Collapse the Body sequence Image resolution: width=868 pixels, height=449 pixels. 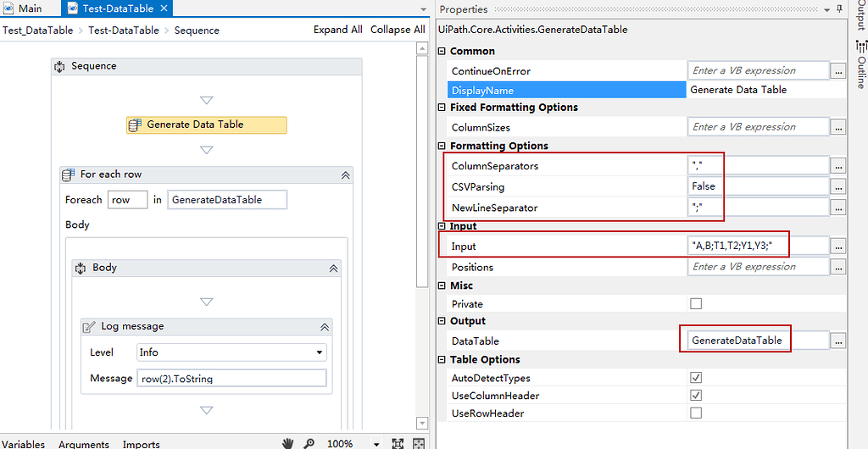[333, 269]
